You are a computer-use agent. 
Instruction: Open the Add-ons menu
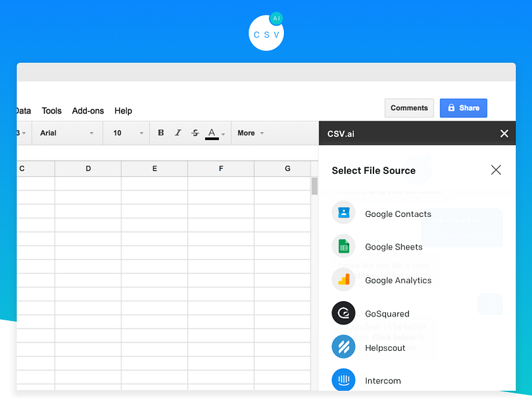tap(88, 111)
